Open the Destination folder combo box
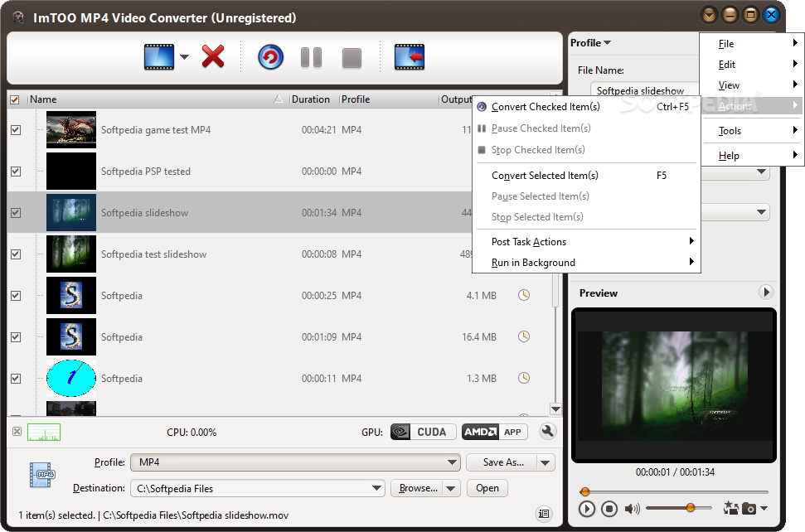The height and width of the screenshot is (532, 805). pyautogui.click(x=257, y=488)
